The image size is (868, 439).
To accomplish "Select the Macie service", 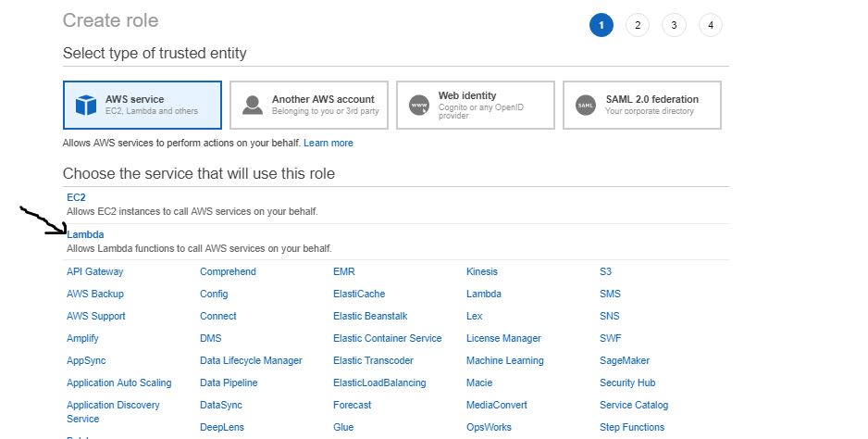I will pos(478,383).
